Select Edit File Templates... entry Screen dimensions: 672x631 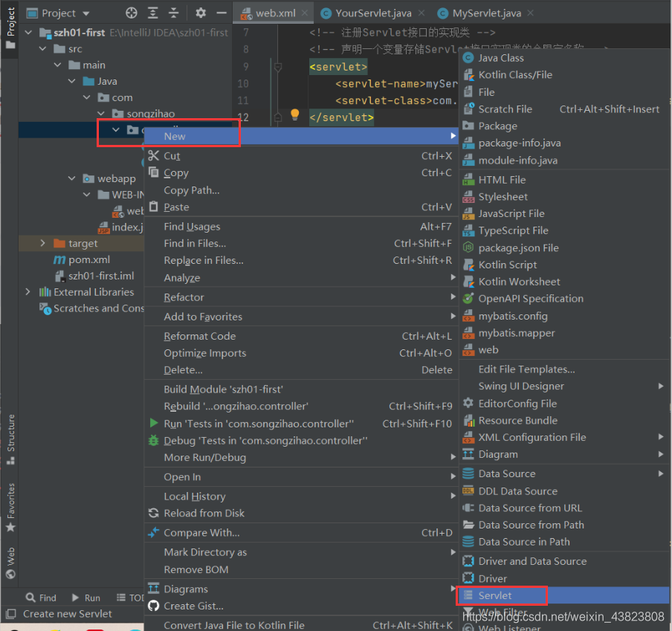[x=564, y=369]
